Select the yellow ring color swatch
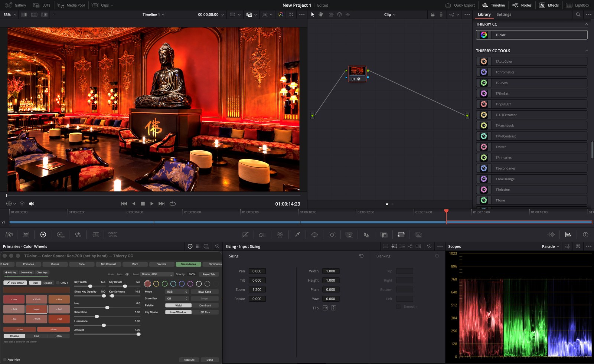Image resolution: width=594 pixels, height=364 pixels. [156, 284]
